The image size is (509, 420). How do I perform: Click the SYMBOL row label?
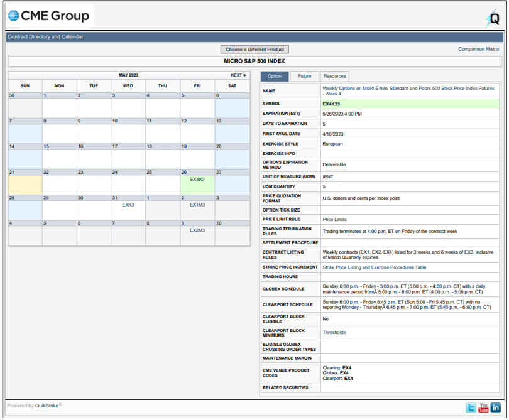[x=271, y=104]
